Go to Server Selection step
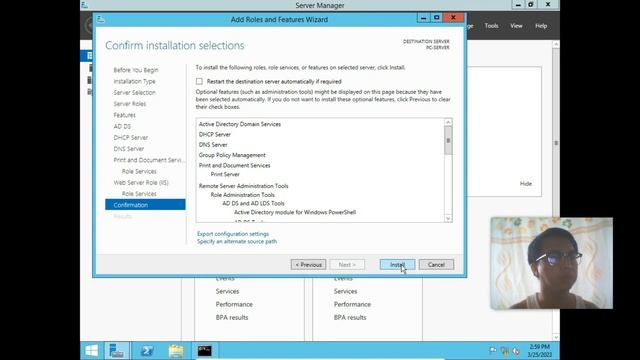The width and height of the screenshot is (640, 360). (x=134, y=93)
